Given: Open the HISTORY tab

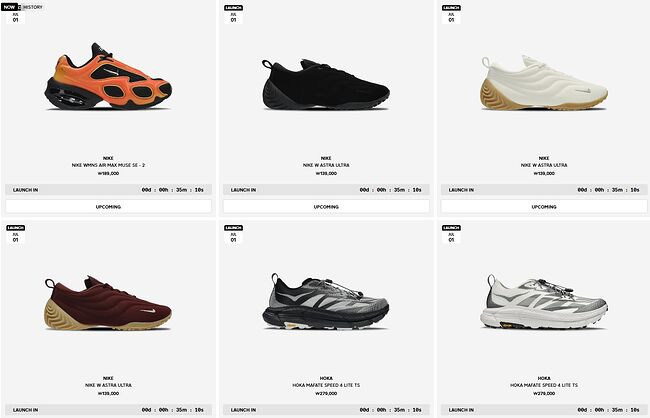Looking at the screenshot, I should point(33,7).
